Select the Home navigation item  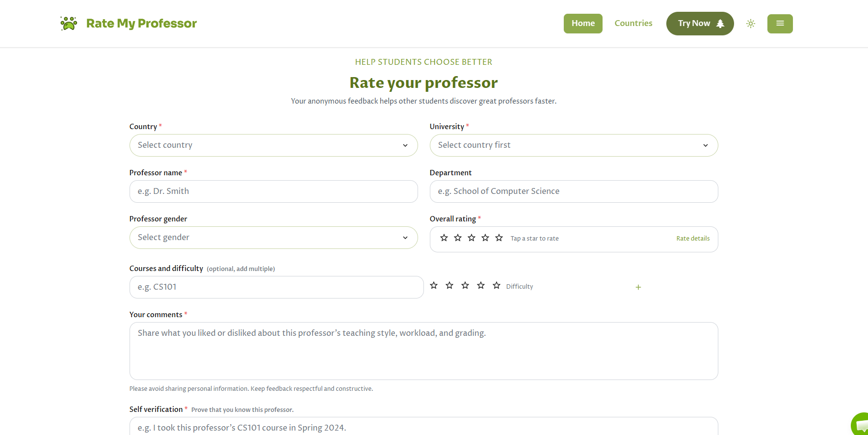[583, 23]
